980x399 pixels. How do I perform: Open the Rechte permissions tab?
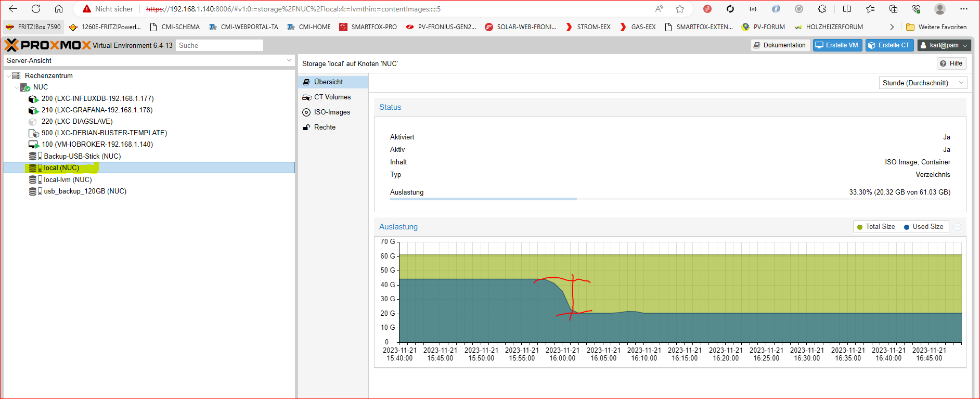(x=333, y=127)
